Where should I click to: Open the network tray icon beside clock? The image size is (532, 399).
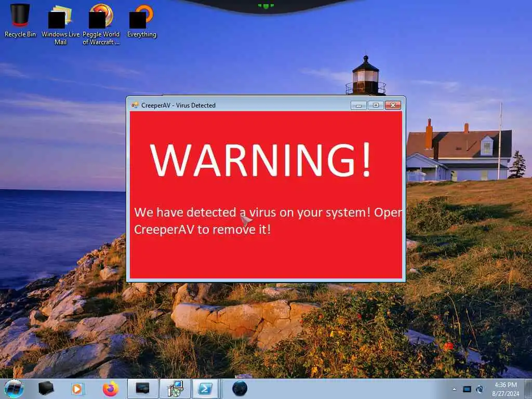click(x=480, y=390)
